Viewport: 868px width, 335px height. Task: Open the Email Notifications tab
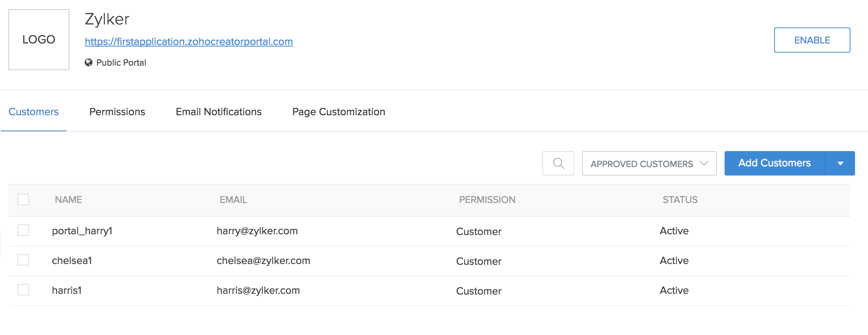point(219,112)
